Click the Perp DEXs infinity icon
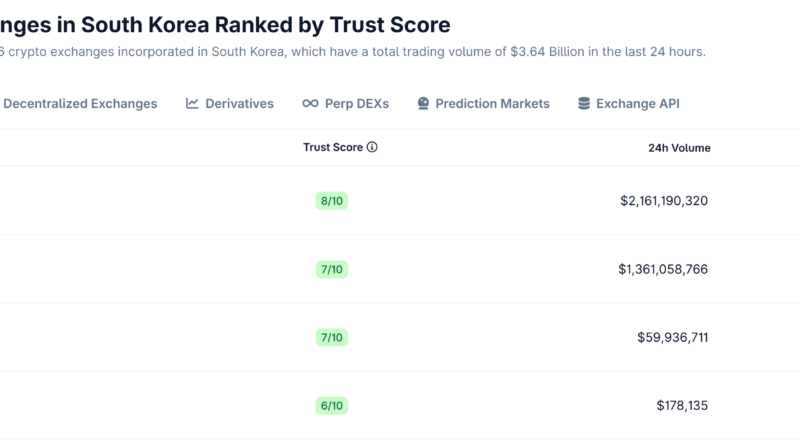Screen dimensions: 800x445 [310, 103]
